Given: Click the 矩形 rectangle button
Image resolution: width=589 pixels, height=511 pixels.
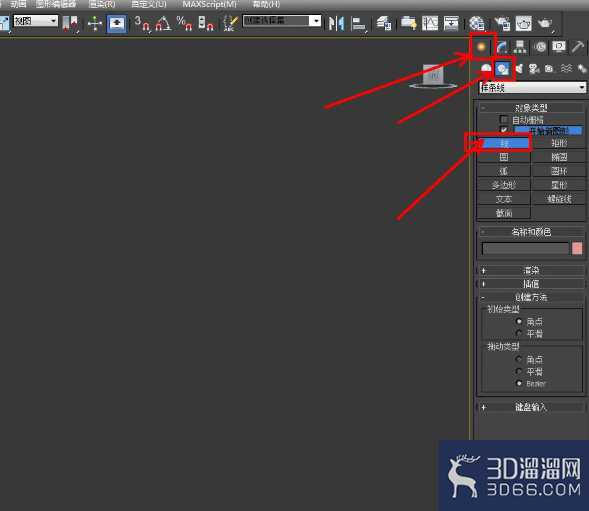Looking at the screenshot, I should coord(559,143).
